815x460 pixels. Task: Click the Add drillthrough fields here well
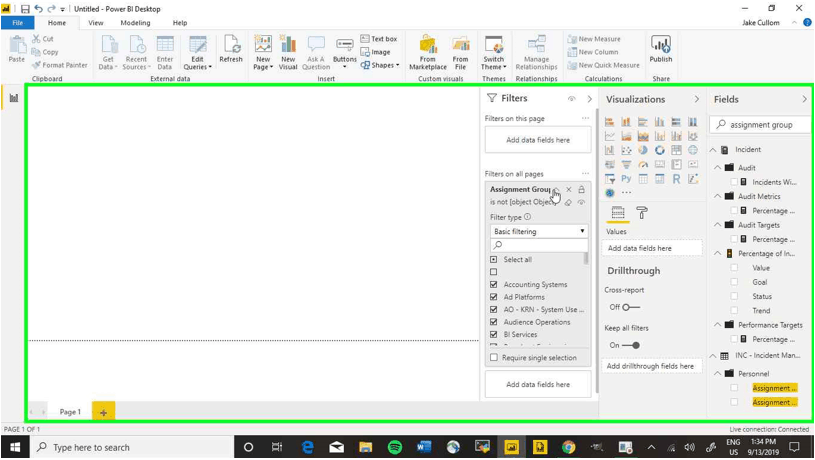[x=651, y=366]
